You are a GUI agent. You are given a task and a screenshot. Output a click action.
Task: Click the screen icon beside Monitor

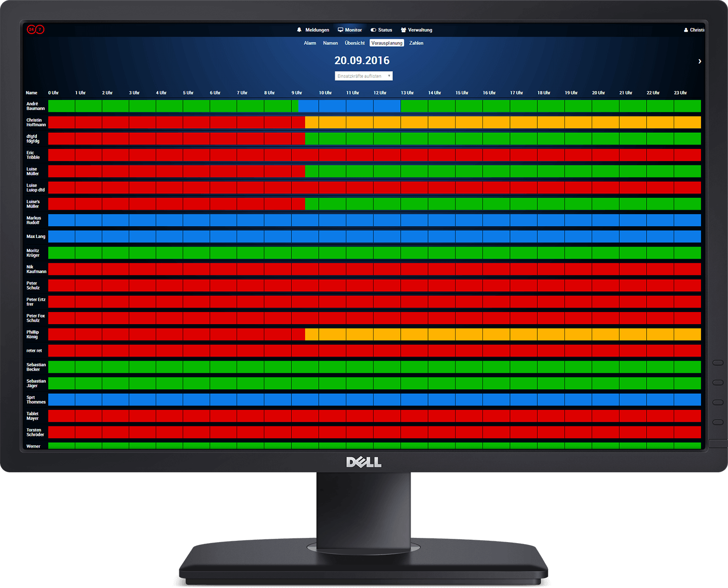(341, 30)
